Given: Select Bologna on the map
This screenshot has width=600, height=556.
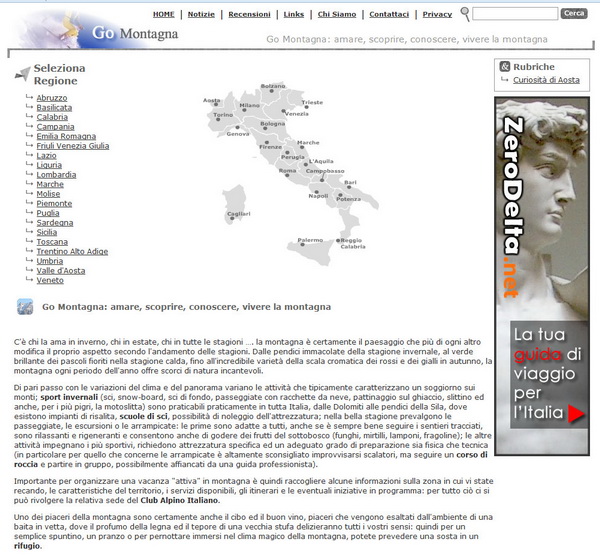Looking at the screenshot, I should click(x=272, y=124).
